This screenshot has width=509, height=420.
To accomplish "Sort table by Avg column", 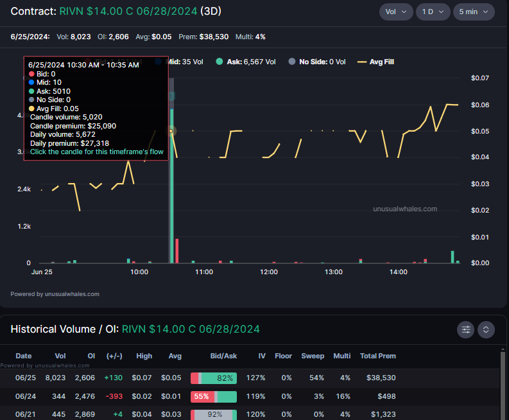I will tap(175, 356).
